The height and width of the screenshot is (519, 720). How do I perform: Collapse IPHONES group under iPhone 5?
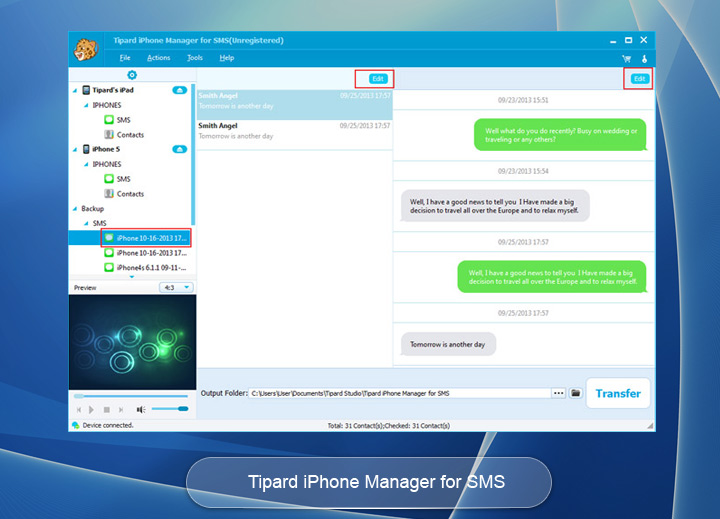tap(86, 164)
